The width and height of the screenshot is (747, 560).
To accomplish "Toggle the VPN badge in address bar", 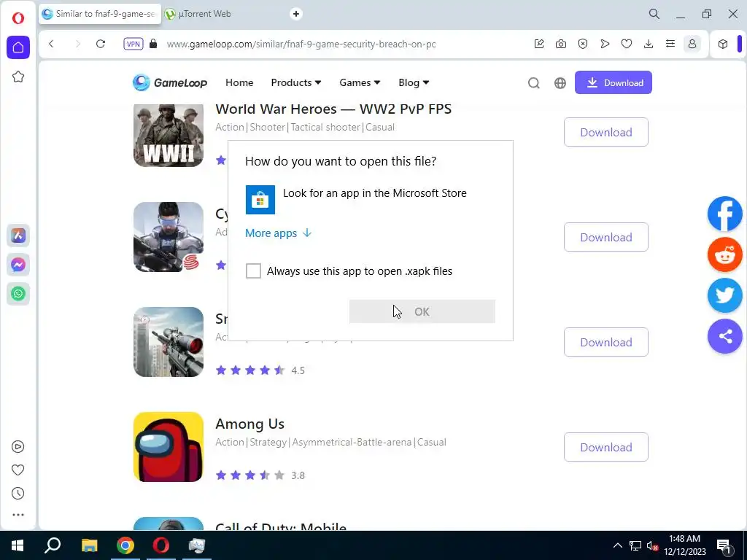I will point(133,44).
